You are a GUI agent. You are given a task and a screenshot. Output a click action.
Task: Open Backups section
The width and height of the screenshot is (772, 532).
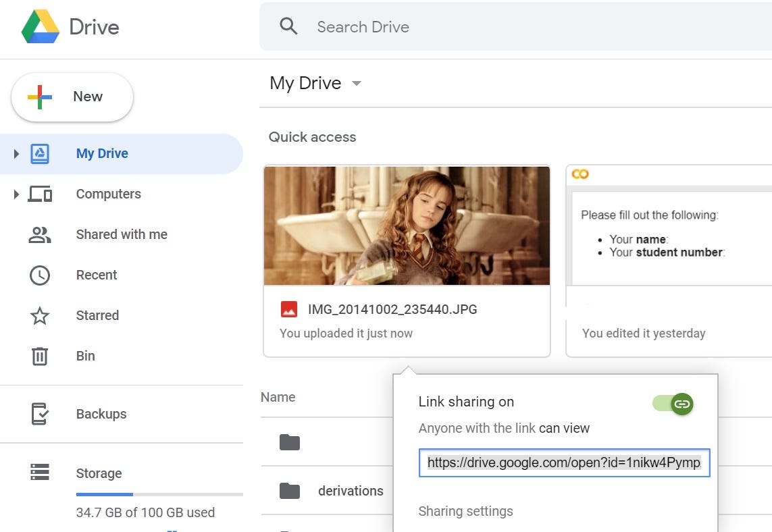(101, 414)
